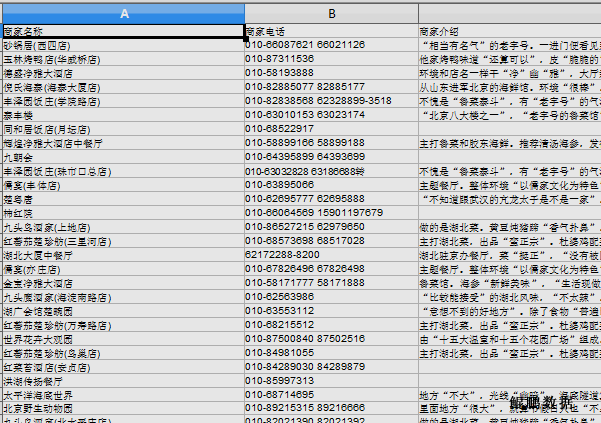Select the 泰丰楼 cell

(x=123, y=115)
